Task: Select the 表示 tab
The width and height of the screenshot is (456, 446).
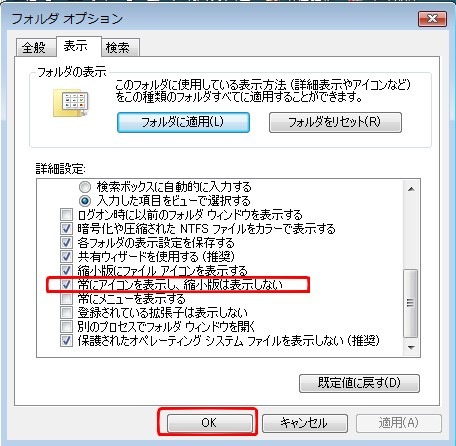Action: click(76, 46)
